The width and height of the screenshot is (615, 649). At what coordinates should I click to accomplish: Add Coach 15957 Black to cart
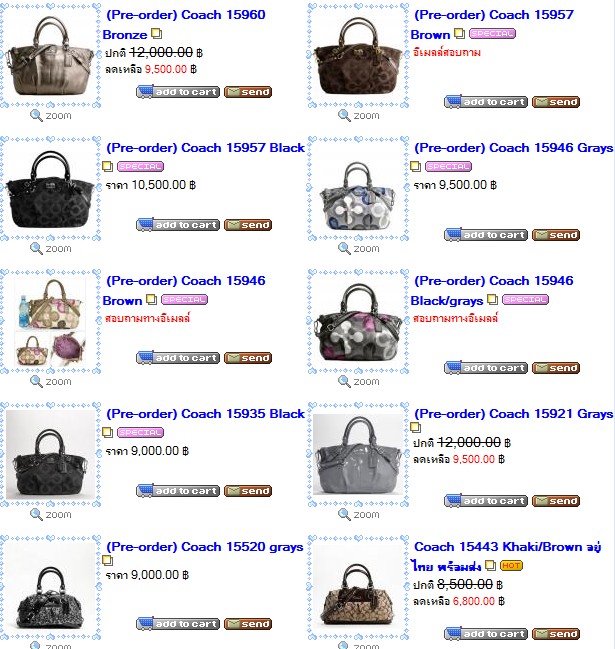(x=178, y=225)
